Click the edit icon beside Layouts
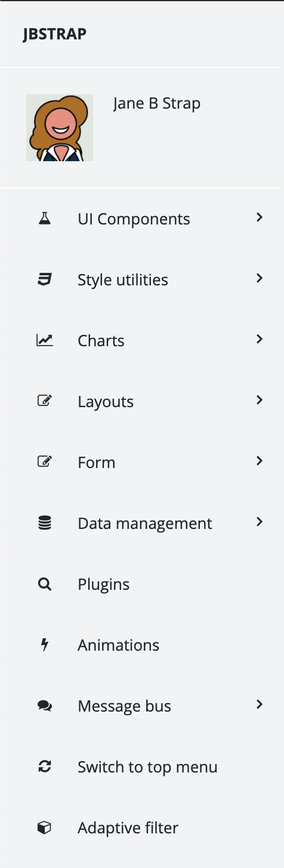 pyautogui.click(x=45, y=401)
